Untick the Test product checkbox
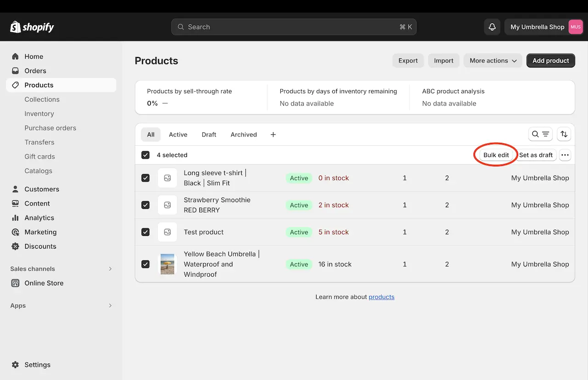 coord(146,232)
